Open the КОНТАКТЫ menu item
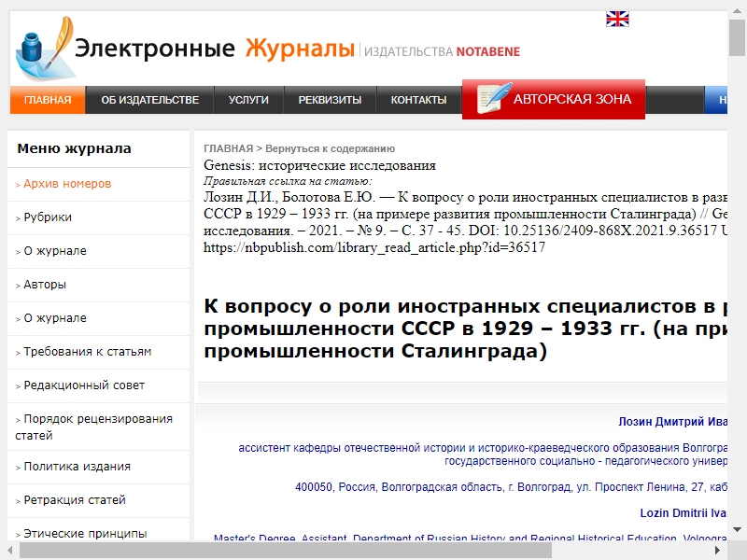This screenshot has width=747, height=560. point(418,100)
